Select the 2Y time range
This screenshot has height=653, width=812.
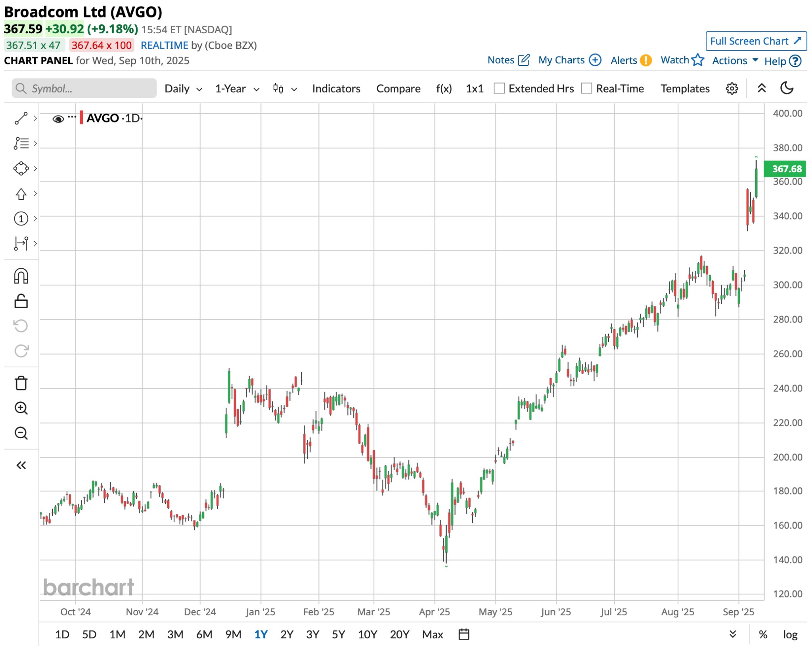coord(287,634)
